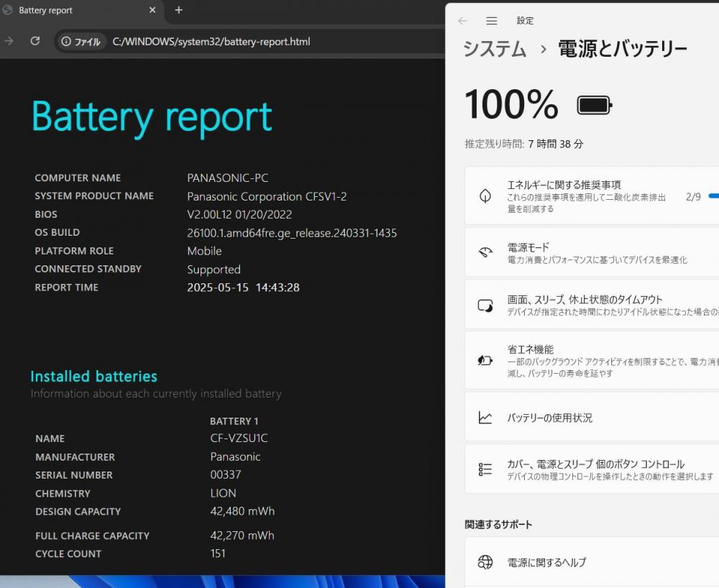The image size is (719, 588).
Task: Click the 電源モード gauge icon
Action: coord(485,252)
